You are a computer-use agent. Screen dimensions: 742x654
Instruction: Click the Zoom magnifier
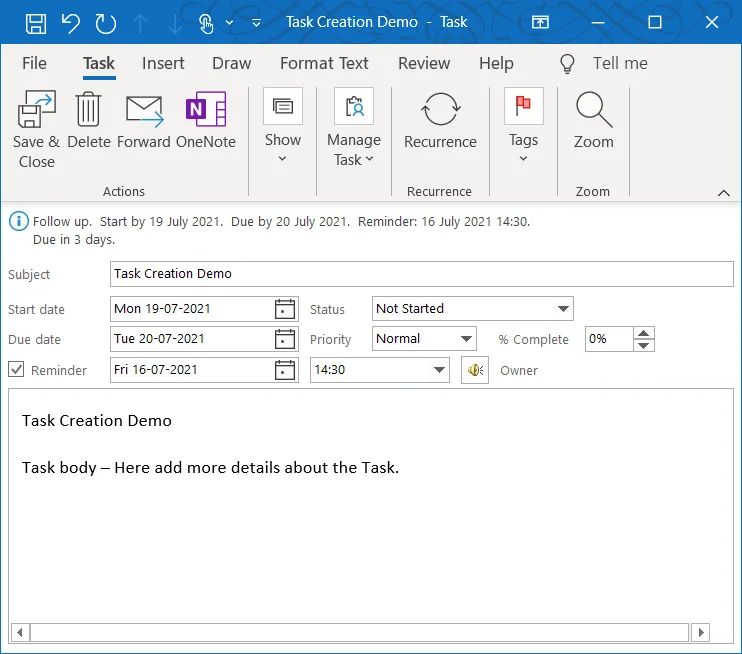pyautogui.click(x=593, y=120)
